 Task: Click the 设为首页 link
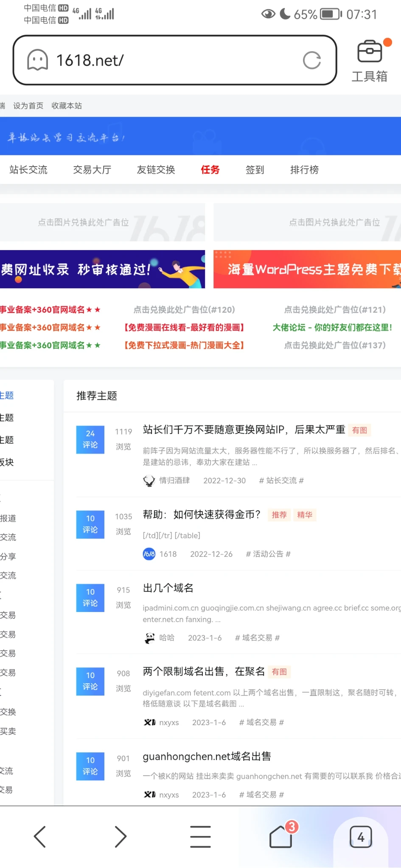coord(28,106)
